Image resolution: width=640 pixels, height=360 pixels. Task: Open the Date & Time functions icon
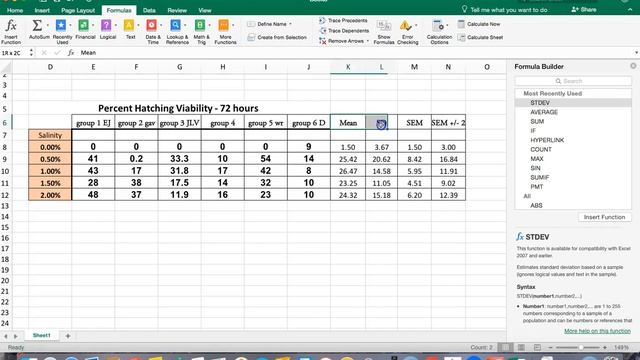click(x=151, y=25)
